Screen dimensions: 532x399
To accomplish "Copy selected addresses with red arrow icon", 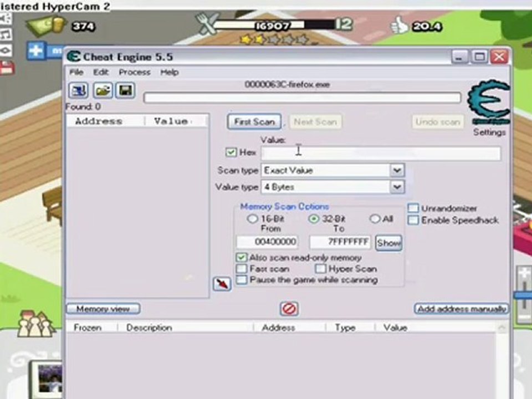I will pyautogui.click(x=222, y=284).
